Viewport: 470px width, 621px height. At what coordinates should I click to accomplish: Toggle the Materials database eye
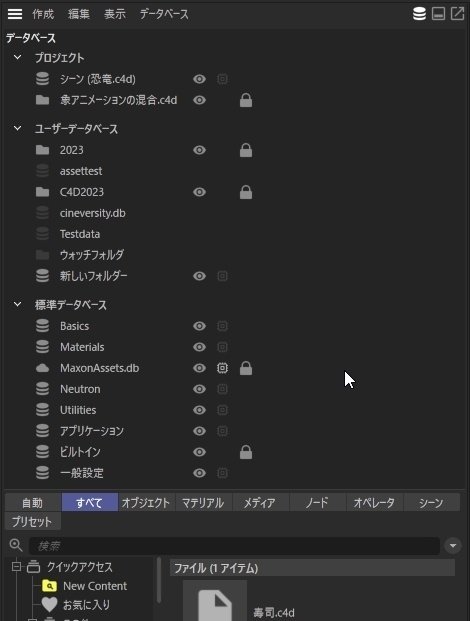(x=200, y=347)
